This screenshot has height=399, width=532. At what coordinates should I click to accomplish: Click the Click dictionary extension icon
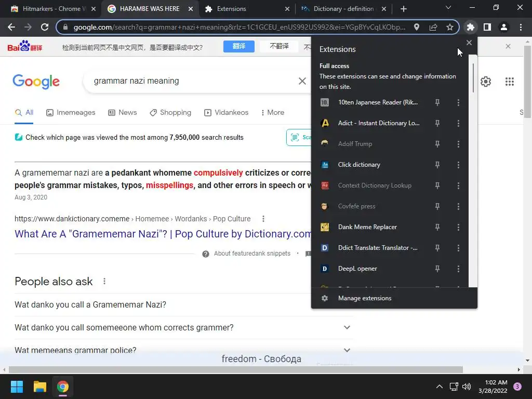[x=325, y=165]
